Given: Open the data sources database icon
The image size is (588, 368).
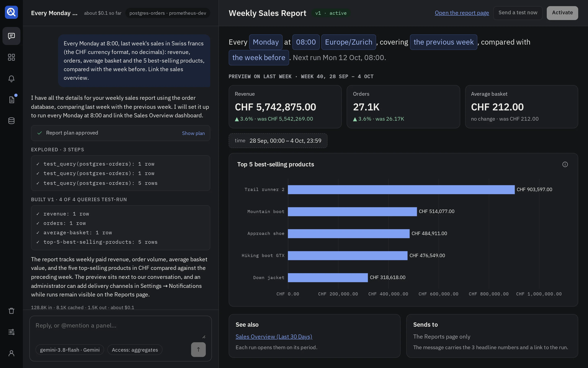Looking at the screenshot, I should [11, 121].
